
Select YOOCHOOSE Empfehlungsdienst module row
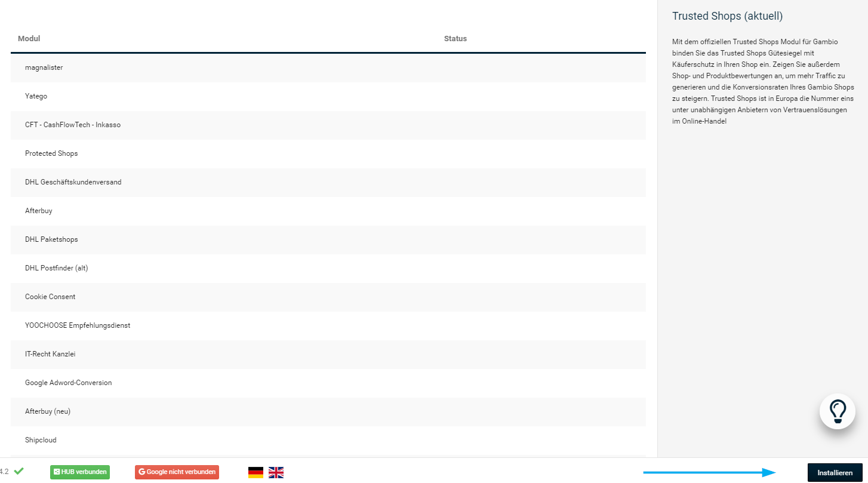[328, 326]
